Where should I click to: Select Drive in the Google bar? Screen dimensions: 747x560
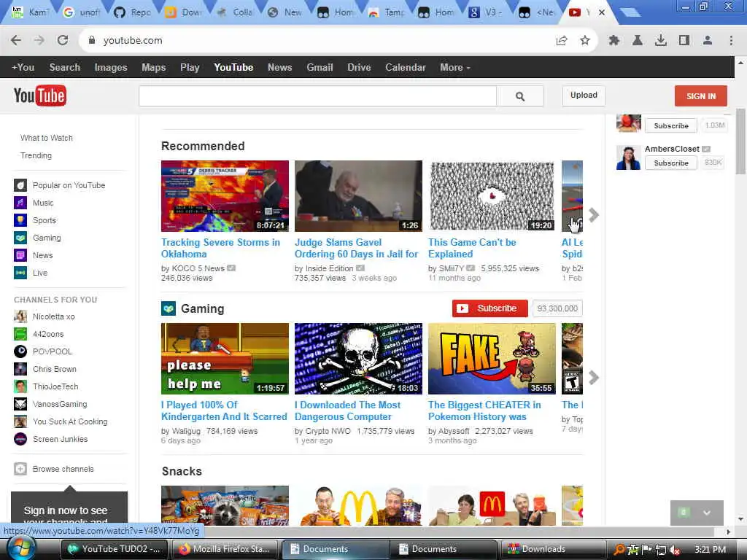pyautogui.click(x=359, y=67)
